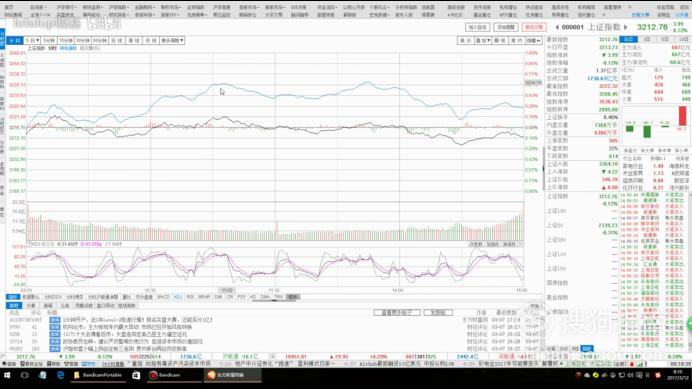Open the post starting with 1分钟开户
This screenshot has height=389, width=692.
pyautogui.click(x=138, y=320)
